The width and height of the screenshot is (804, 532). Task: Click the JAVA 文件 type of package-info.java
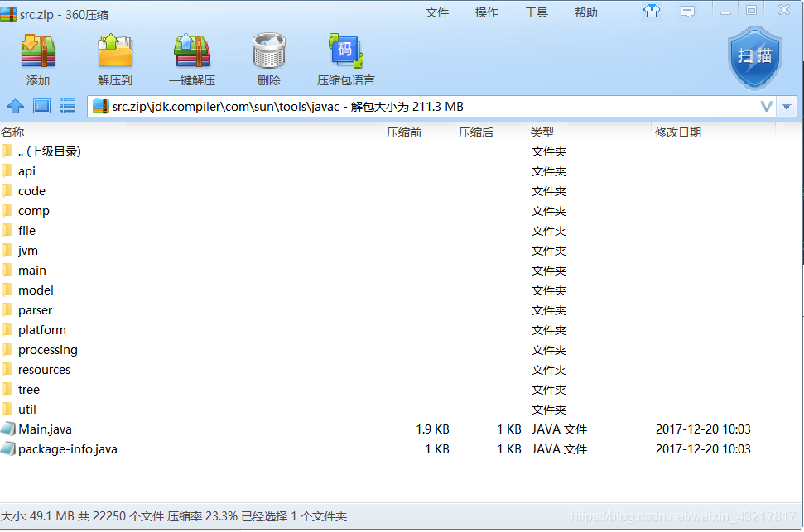(x=559, y=449)
